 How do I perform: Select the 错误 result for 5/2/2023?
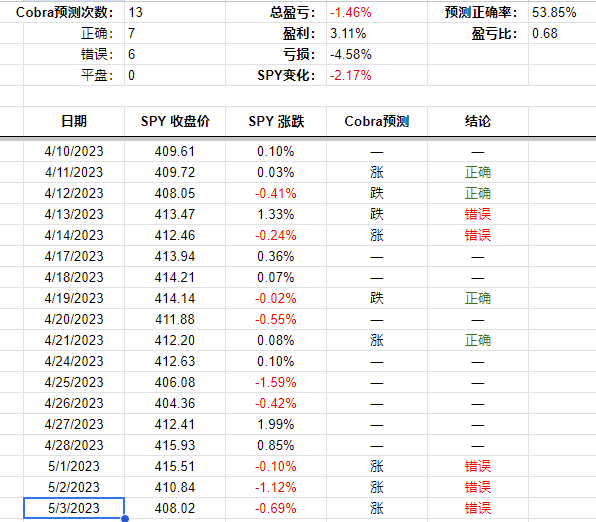tap(478, 487)
